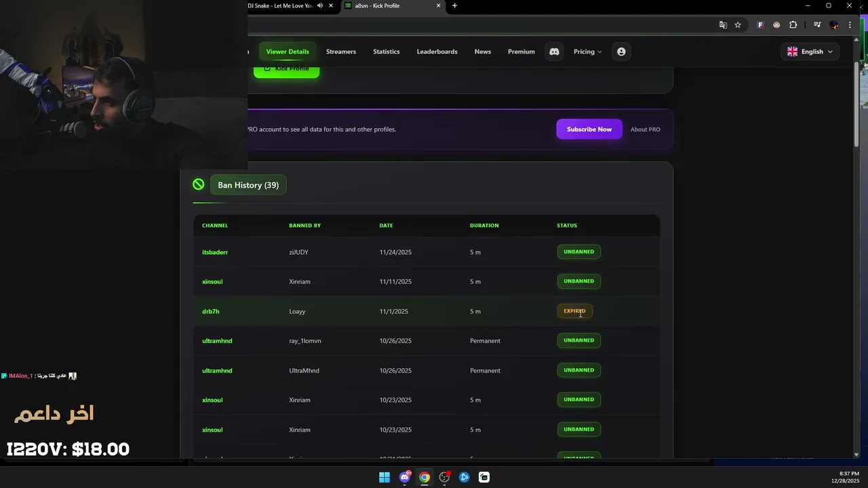
Task: Click the BANNED BY column header
Action: point(304,225)
